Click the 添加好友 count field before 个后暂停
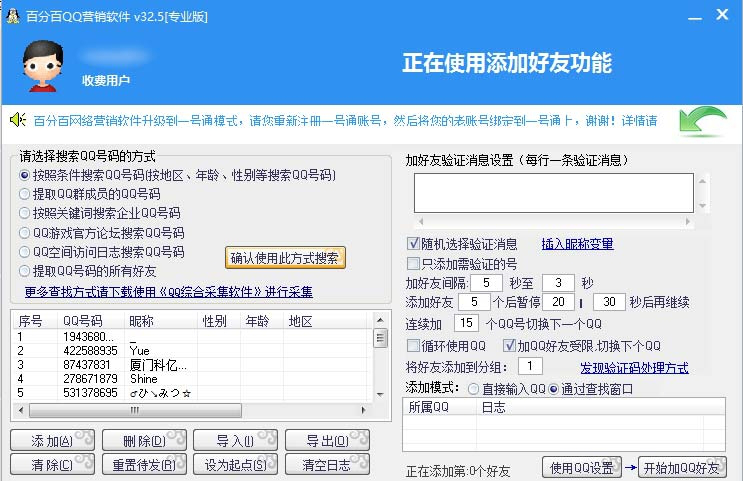743x500 pixels. click(474, 302)
